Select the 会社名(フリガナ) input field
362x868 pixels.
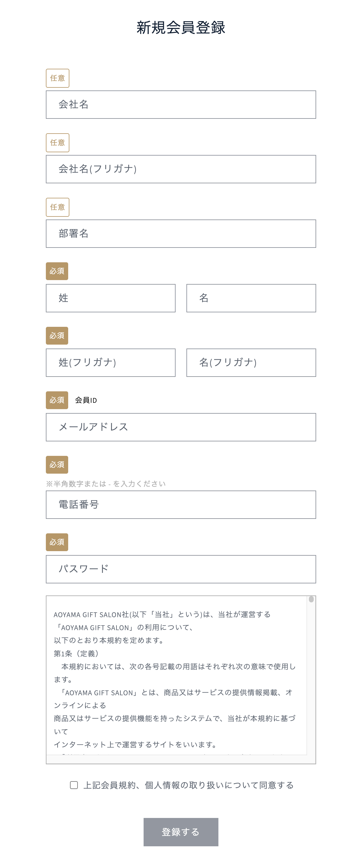point(181,169)
